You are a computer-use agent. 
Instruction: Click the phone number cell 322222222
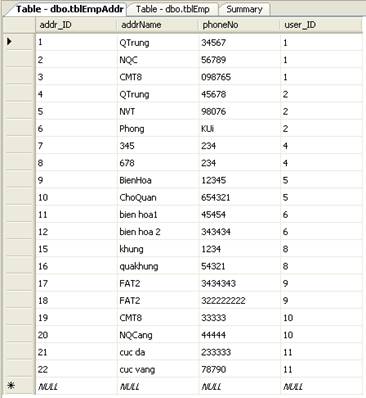[240, 300]
